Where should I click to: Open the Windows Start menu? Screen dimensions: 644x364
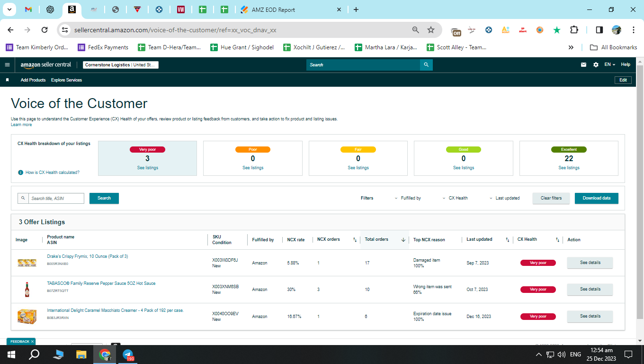(x=11, y=355)
